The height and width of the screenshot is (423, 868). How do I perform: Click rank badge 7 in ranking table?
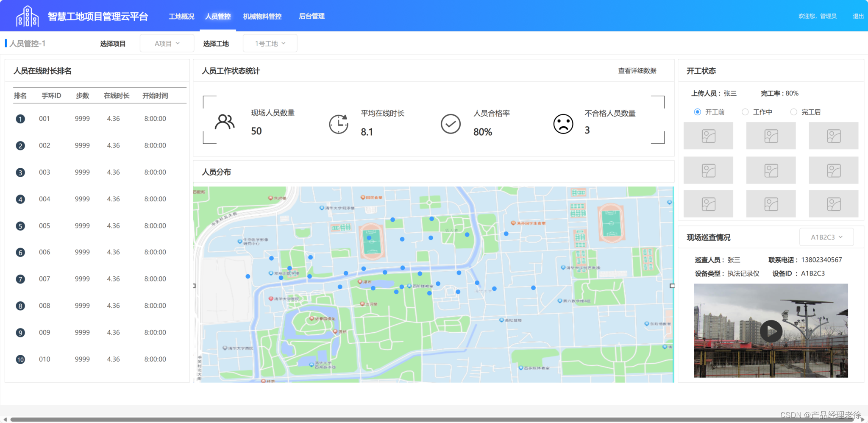point(20,279)
